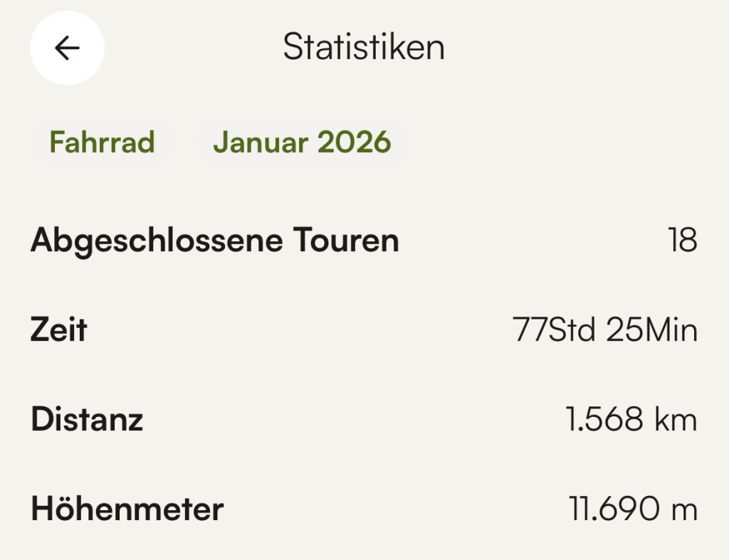Click the Distanz label

(x=87, y=420)
